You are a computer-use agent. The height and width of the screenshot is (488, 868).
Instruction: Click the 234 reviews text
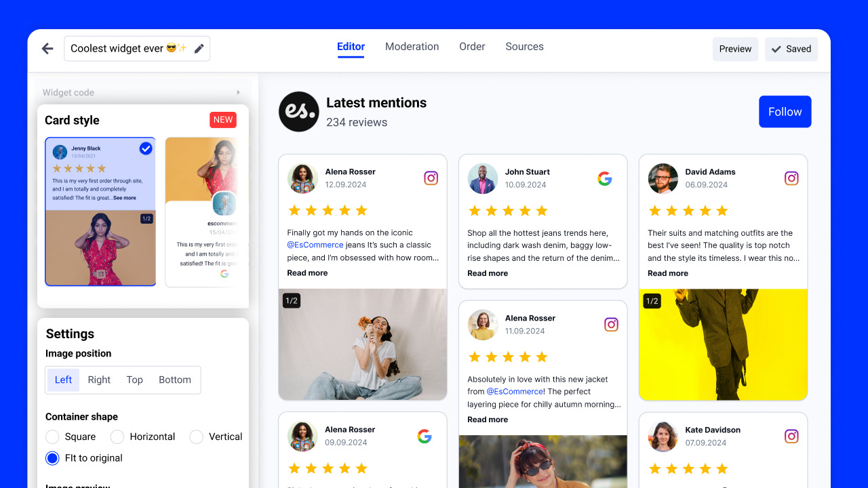[x=357, y=123]
